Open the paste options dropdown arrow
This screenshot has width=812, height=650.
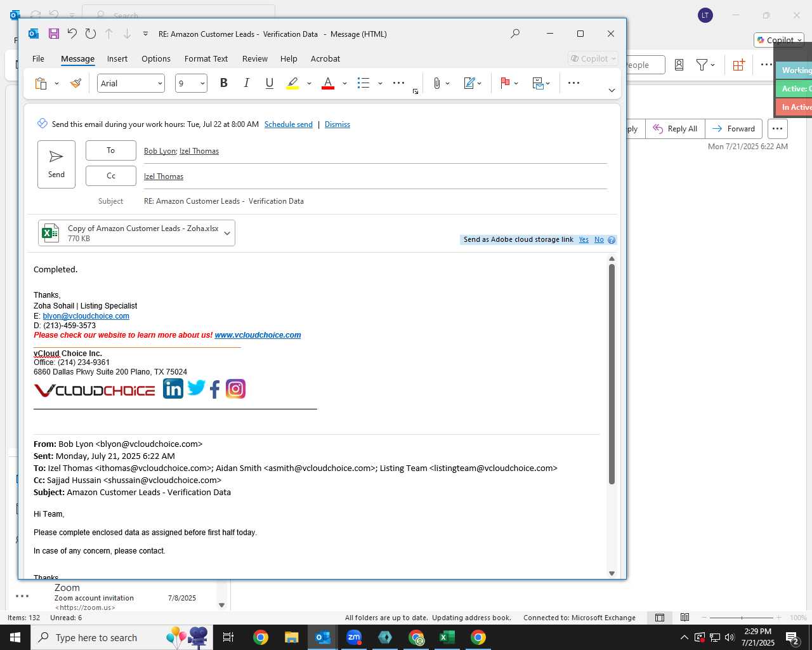coord(56,83)
